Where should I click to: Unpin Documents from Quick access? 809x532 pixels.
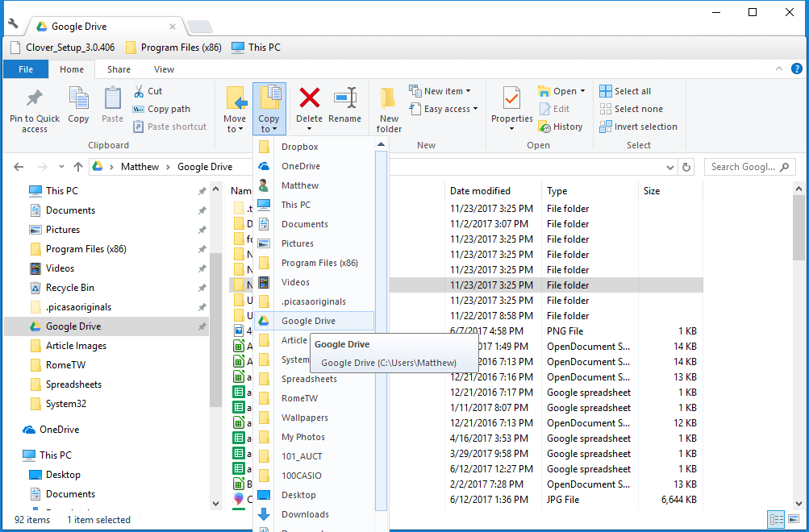point(202,210)
